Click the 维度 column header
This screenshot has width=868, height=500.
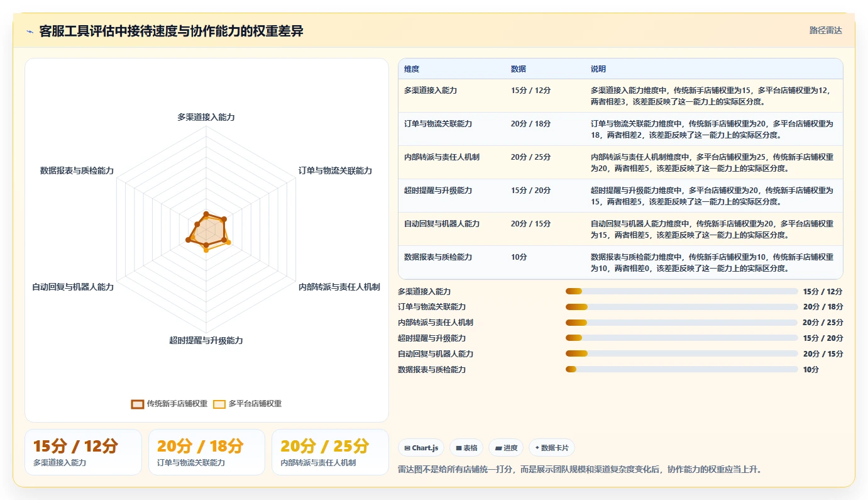click(x=412, y=69)
